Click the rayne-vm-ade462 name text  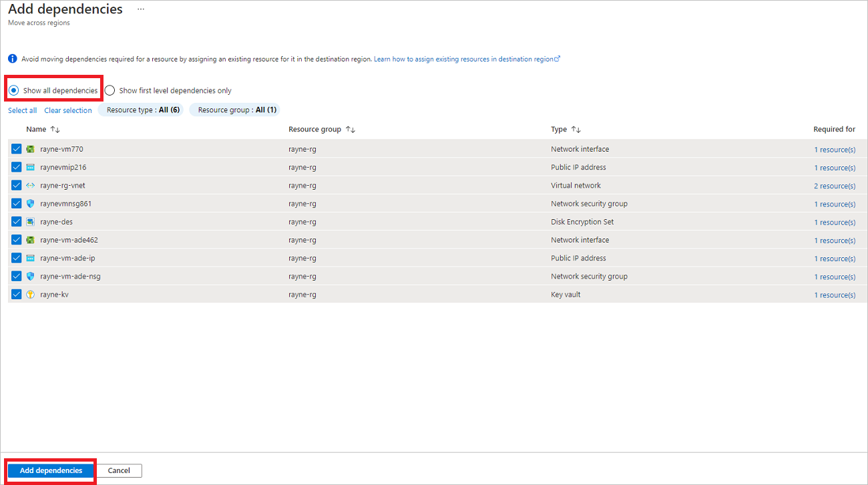point(69,240)
